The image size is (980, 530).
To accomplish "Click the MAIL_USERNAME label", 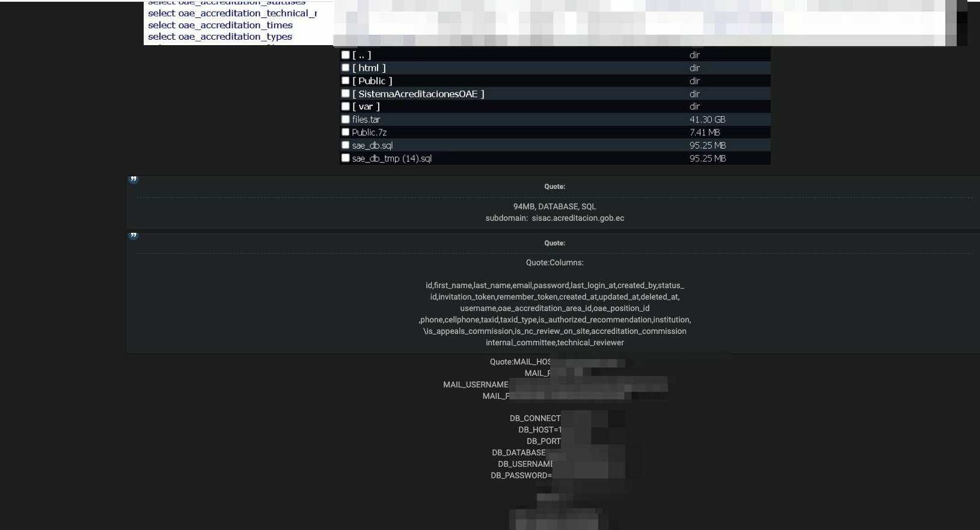I will tap(476, 384).
